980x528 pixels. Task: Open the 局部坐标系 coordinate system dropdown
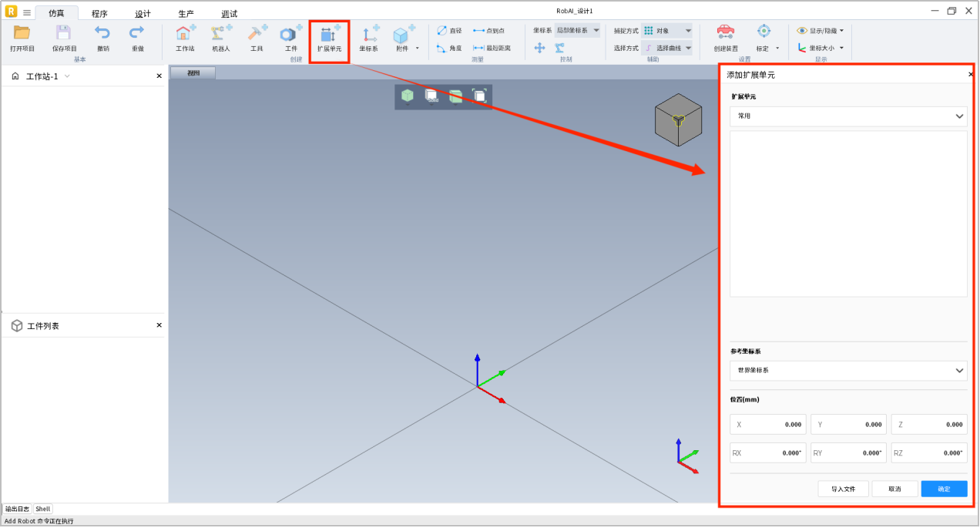tap(577, 31)
